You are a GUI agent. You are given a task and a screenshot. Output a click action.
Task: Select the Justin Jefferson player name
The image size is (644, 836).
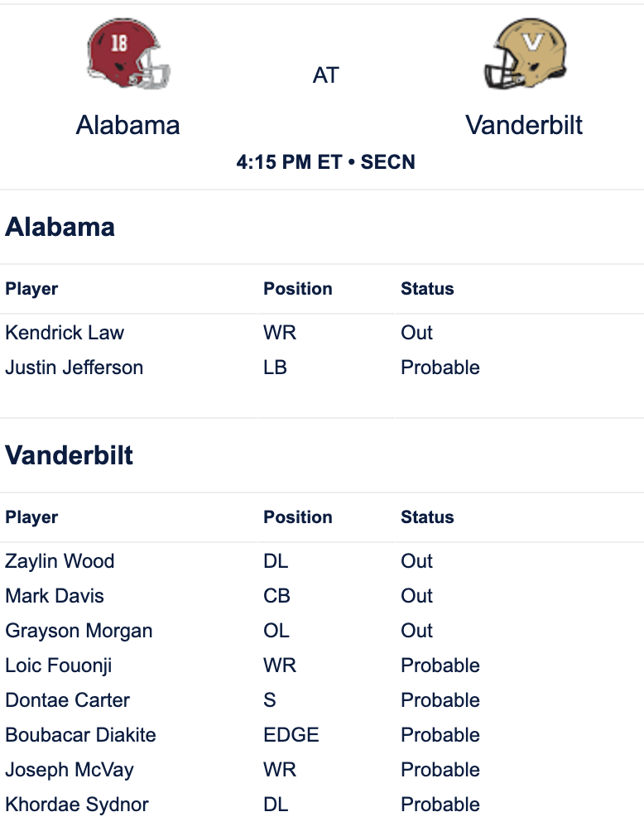pyautogui.click(x=74, y=368)
